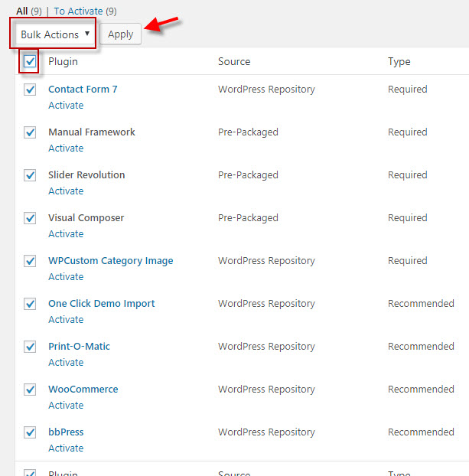Uncheck the WooCommerce plugin checkbox
The width and height of the screenshot is (469, 476).
pyautogui.click(x=30, y=390)
